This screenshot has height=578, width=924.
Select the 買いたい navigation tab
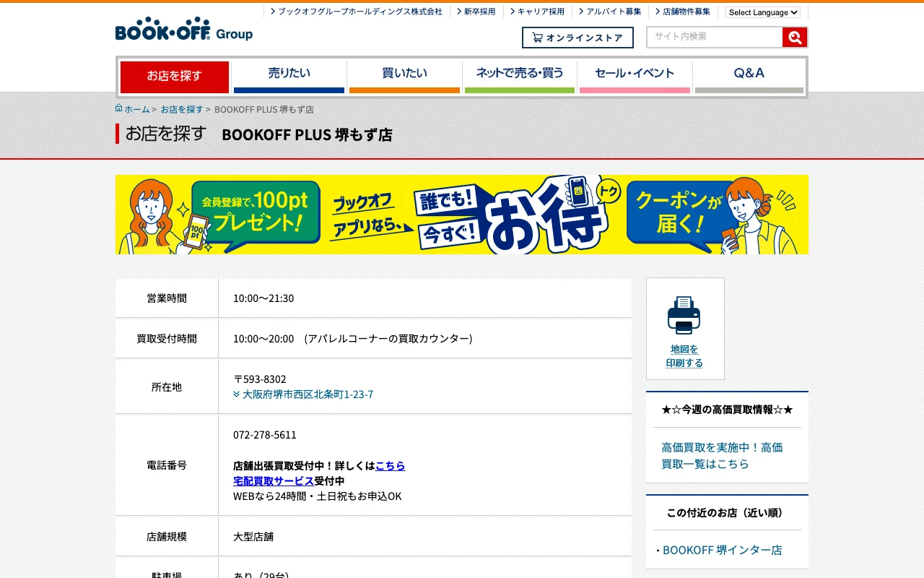click(404, 77)
